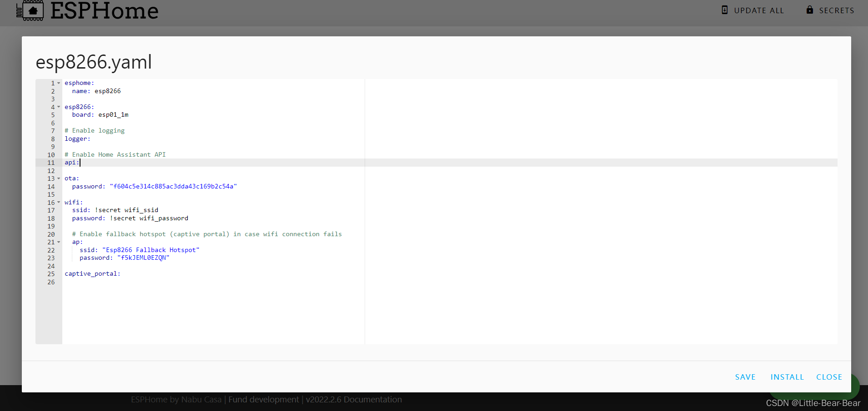
Task: Click 'ssid: !secret wifi_ssid' line
Action: [115, 210]
